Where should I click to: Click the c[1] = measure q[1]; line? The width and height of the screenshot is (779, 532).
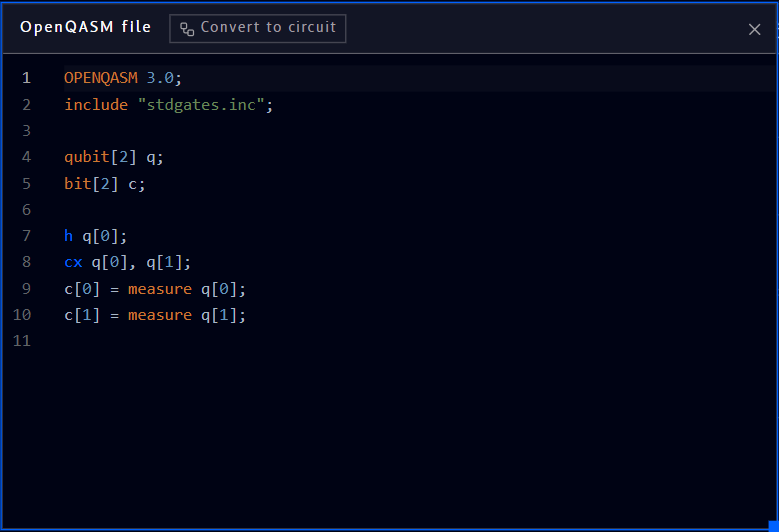tap(155, 315)
